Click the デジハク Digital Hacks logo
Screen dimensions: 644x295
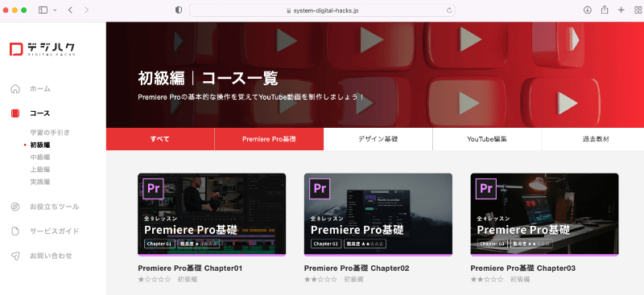[43, 48]
